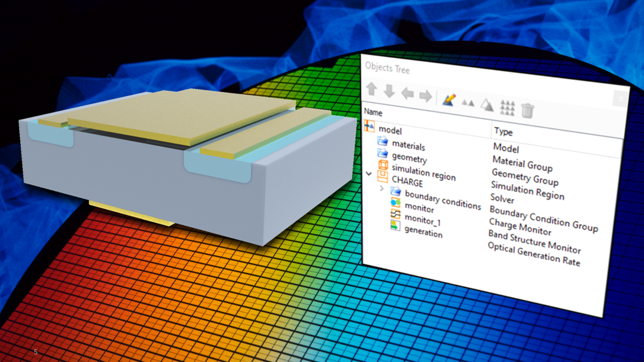Click the trash can delete icon
The height and width of the screenshot is (362, 644).
pyautogui.click(x=527, y=110)
